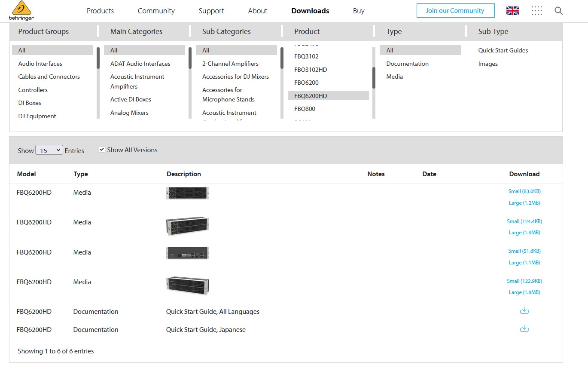This screenshot has width=588, height=365.
Task: Download the Large (1.1MB) image
Action: coord(524,263)
